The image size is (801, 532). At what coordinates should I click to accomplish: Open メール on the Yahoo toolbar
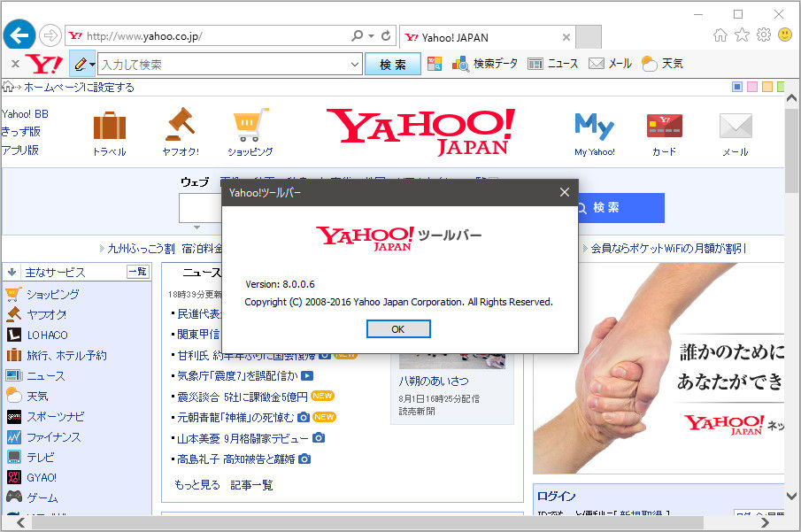pos(610,64)
